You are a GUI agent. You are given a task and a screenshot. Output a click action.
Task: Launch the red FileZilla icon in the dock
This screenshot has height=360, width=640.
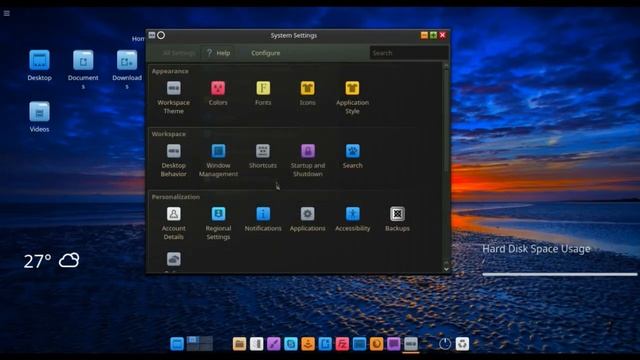pos(342,344)
